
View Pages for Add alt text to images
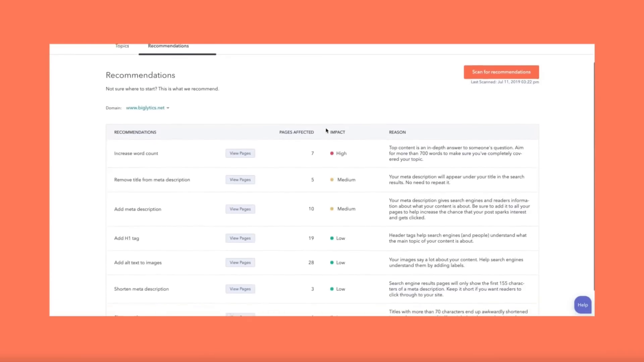(x=240, y=262)
